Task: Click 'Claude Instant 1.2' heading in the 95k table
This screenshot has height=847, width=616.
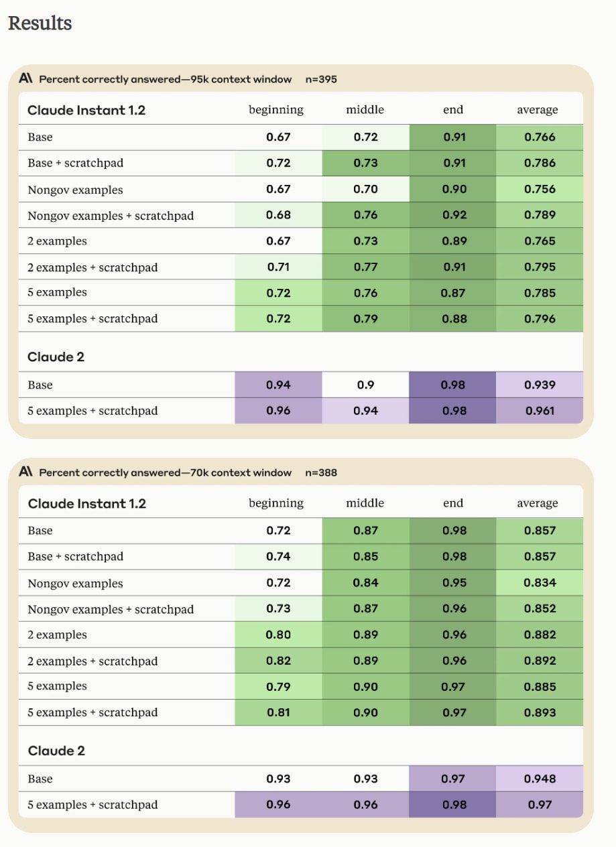Action: pyautogui.click(x=86, y=110)
